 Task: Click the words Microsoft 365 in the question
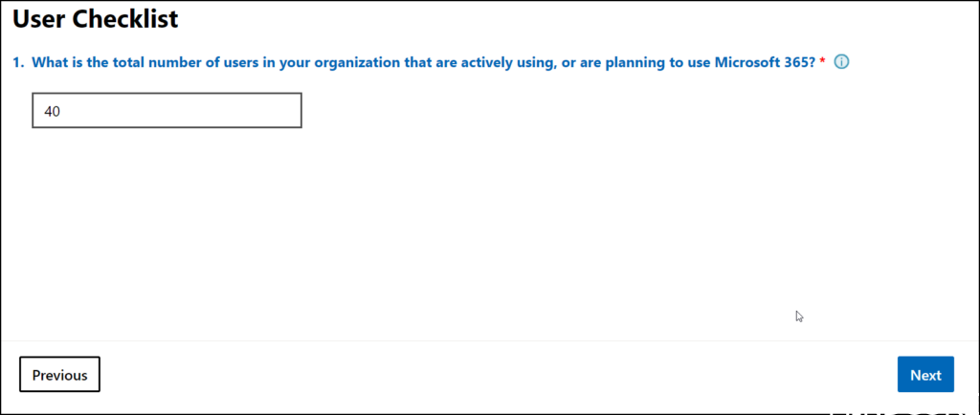pos(764,63)
